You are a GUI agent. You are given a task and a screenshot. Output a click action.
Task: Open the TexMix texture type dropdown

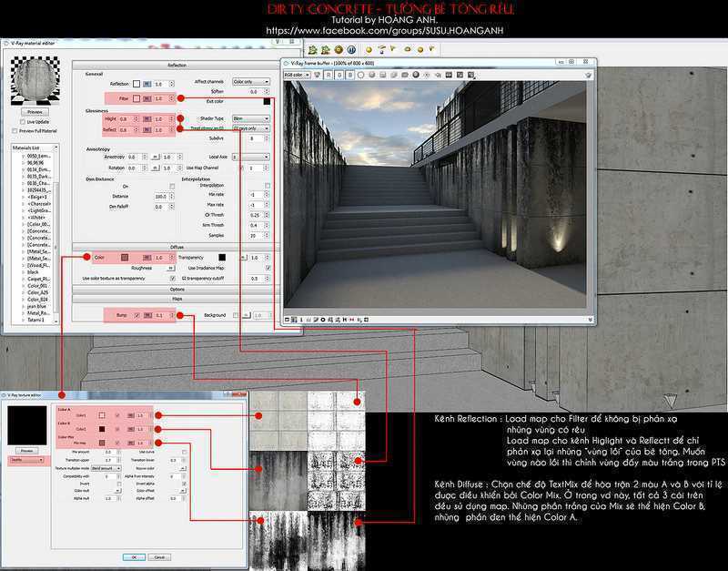pyautogui.click(x=26, y=460)
